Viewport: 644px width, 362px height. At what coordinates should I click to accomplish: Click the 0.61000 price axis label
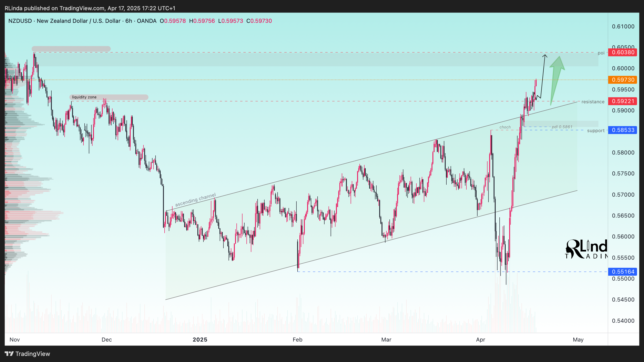[623, 27]
